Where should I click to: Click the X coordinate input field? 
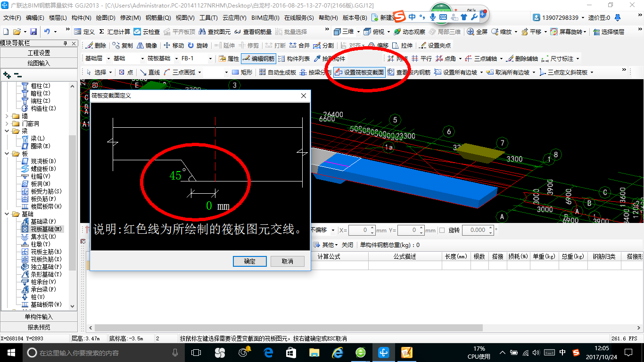click(x=362, y=230)
